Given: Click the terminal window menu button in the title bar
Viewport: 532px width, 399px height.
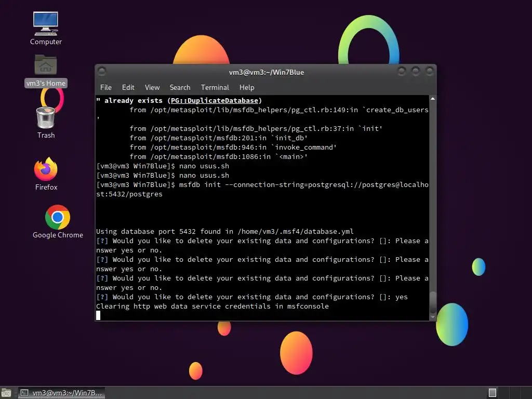Looking at the screenshot, I should pyautogui.click(x=102, y=71).
